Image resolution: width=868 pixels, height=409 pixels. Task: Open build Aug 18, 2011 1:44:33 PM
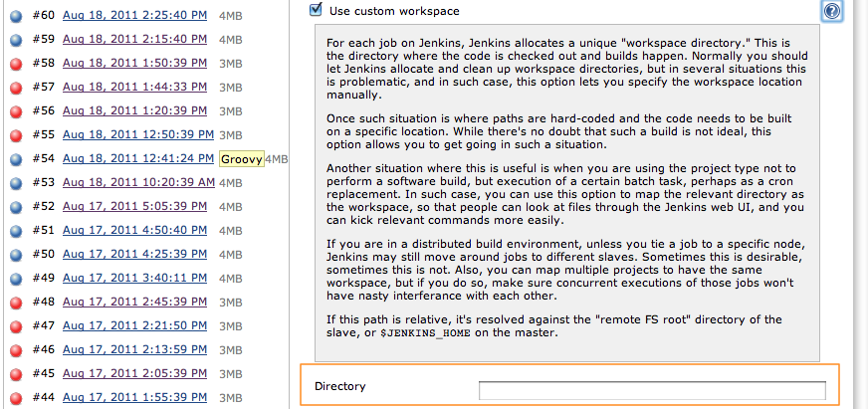(135, 87)
